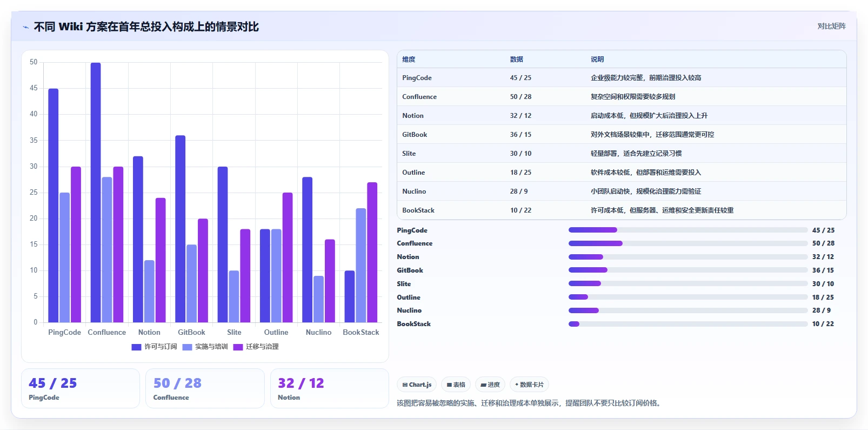Click the 18 / 25 value beside Outline bar
This screenshot has width=868, height=430.
point(823,297)
